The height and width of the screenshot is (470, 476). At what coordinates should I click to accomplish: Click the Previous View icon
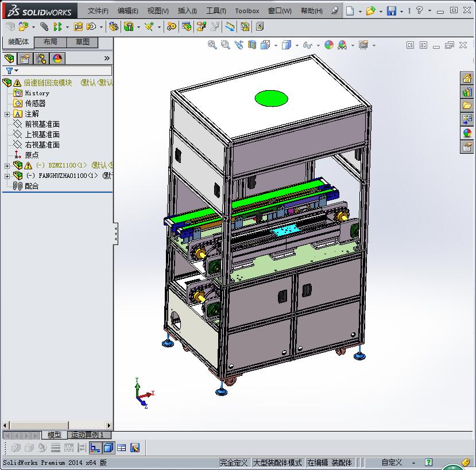tap(239, 45)
